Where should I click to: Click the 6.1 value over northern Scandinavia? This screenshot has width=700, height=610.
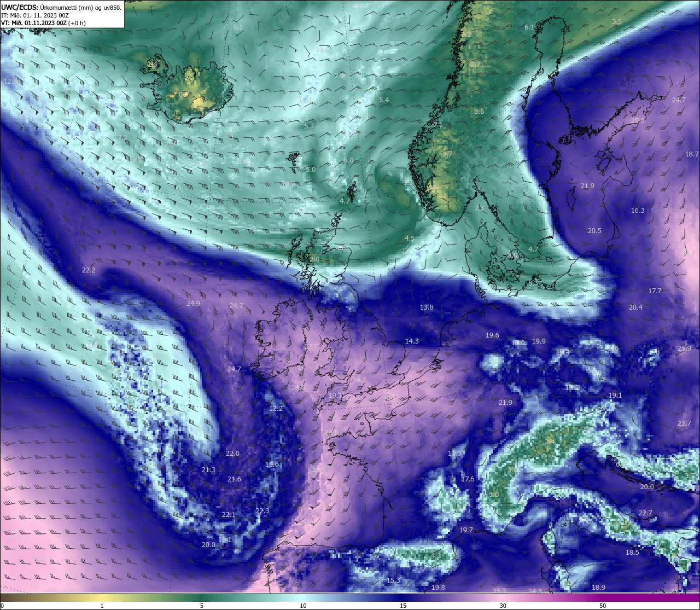pos(529,27)
